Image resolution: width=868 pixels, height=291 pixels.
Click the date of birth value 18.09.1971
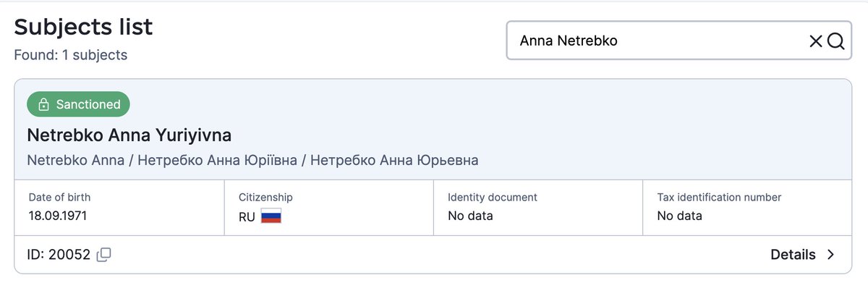58,216
